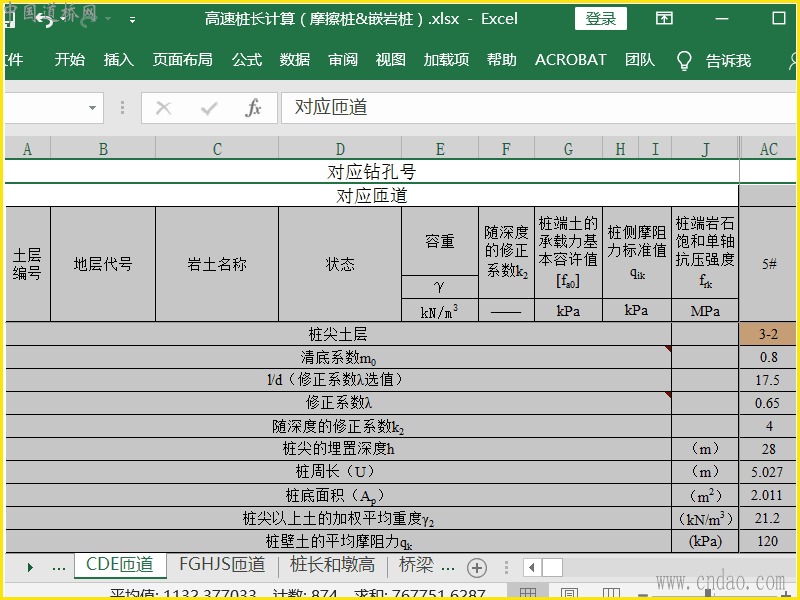Expand the Name Box dropdown arrow
This screenshot has height=600, width=800.
(x=92, y=108)
